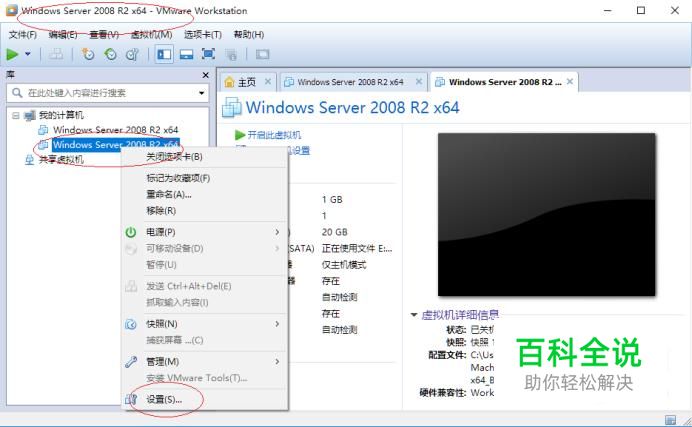Close the active Windows Server 2008 R2 tab
The image size is (692, 427).
(x=570, y=82)
